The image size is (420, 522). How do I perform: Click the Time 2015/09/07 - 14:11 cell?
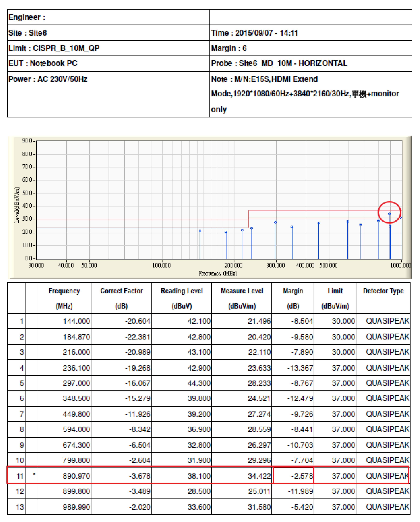pos(254,33)
